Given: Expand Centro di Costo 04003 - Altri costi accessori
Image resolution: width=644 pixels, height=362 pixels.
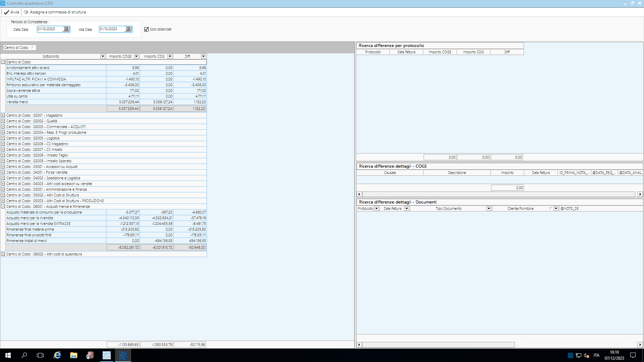Looking at the screenshot, I should [x=3, y=184].
